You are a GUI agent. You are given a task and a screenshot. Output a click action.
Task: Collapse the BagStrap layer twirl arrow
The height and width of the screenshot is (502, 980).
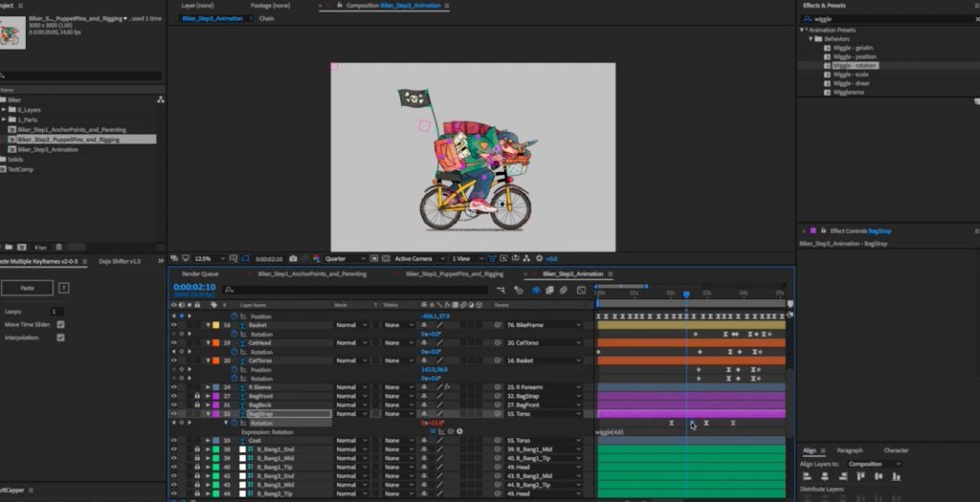209,414
